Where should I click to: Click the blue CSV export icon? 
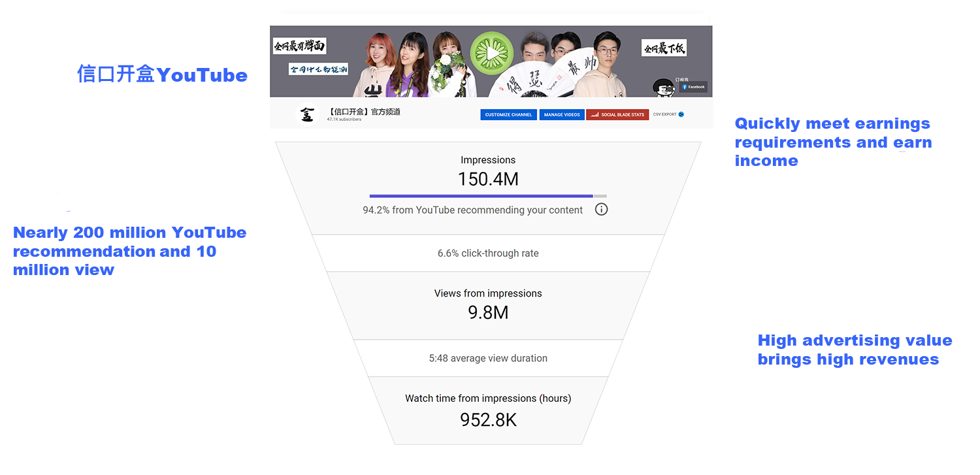click(681, 114)
